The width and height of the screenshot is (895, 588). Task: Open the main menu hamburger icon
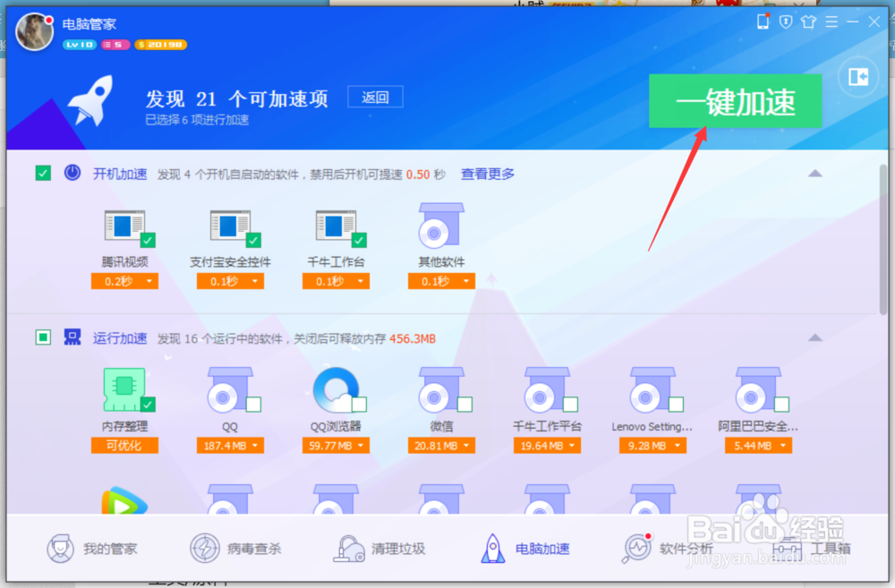[x=831, y=21]
